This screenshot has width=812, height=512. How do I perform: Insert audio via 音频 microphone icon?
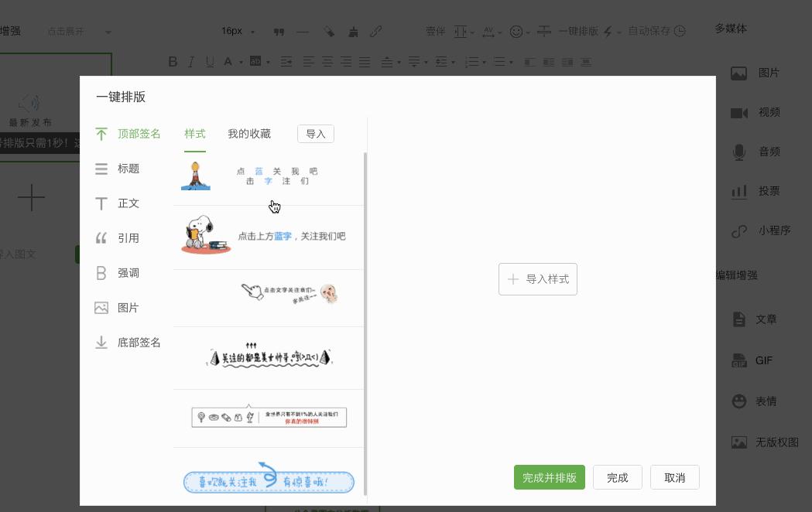[x=739, y=152]
